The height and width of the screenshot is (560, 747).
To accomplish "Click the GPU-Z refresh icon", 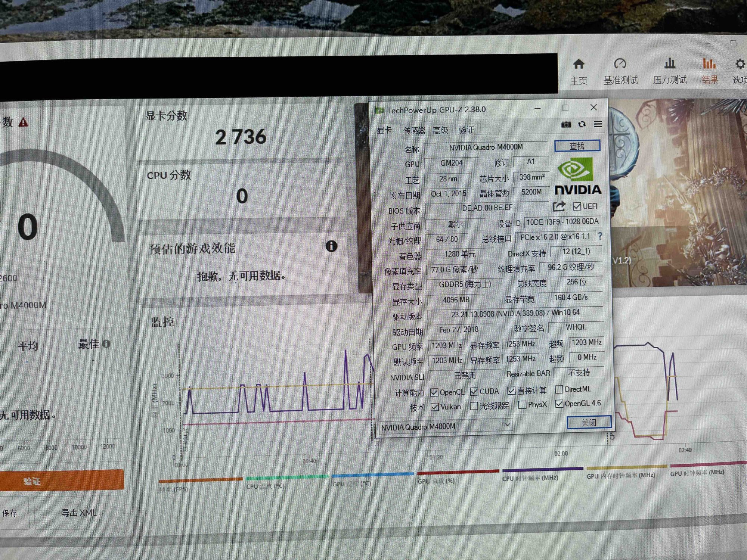I will (x=582, y=124).
